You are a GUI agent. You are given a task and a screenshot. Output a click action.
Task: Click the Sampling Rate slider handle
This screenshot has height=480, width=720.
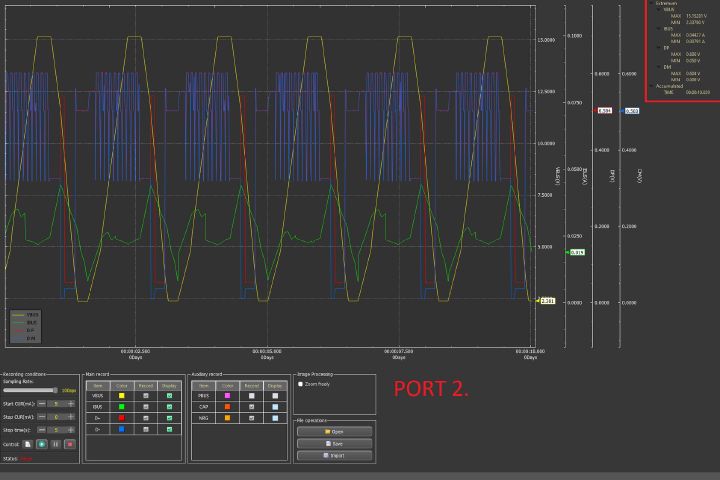tap(56, 390)
